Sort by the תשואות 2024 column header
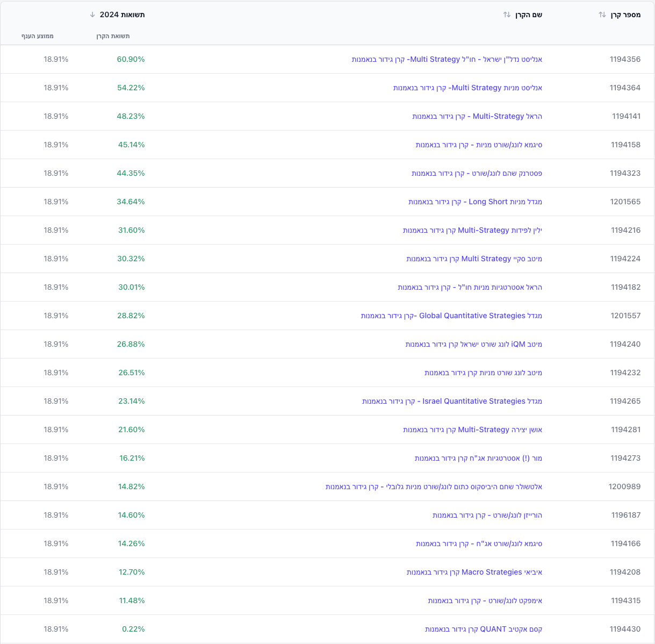Viewport: 655px width, 644px height. [122, 15]
